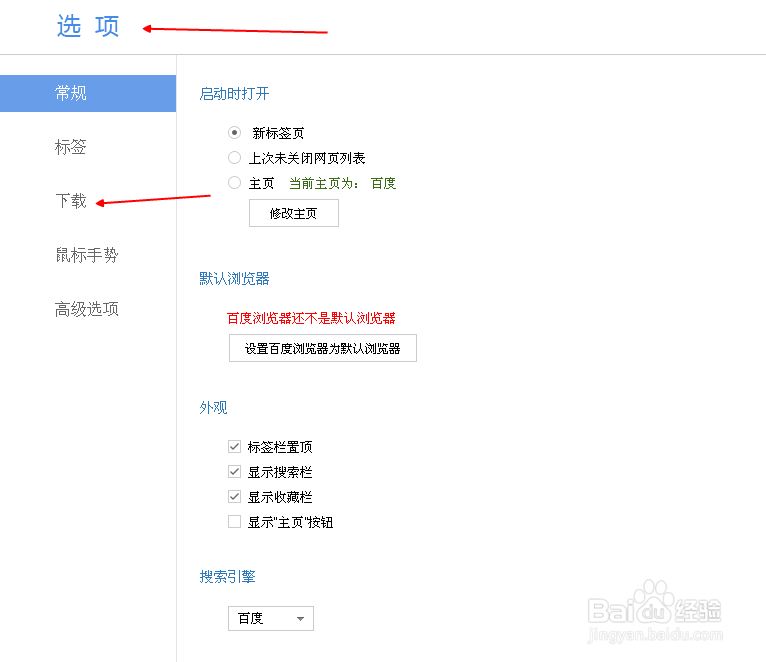The width and height of the screenshot is (766, 662).
Task: Click the 外观 section heading
Action: [213, 407]
